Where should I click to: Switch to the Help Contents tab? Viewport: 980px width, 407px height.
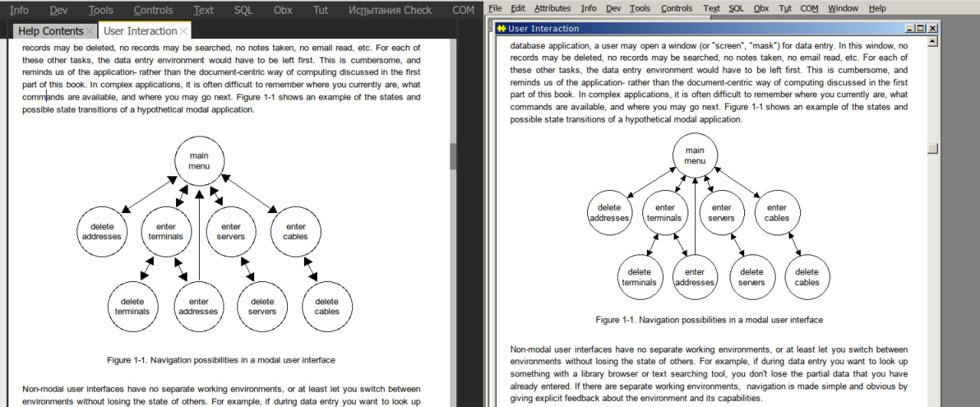pos(50,31)
